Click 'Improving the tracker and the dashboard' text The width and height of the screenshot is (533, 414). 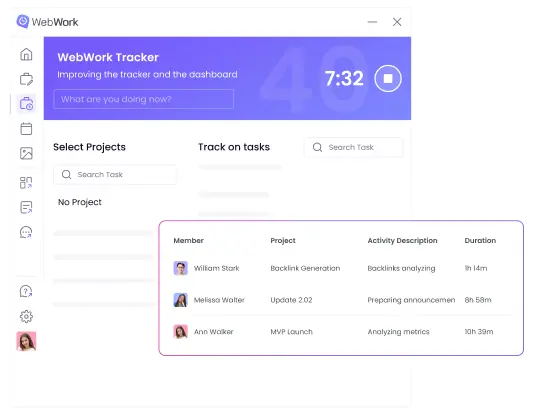click(x=147, y=74)
